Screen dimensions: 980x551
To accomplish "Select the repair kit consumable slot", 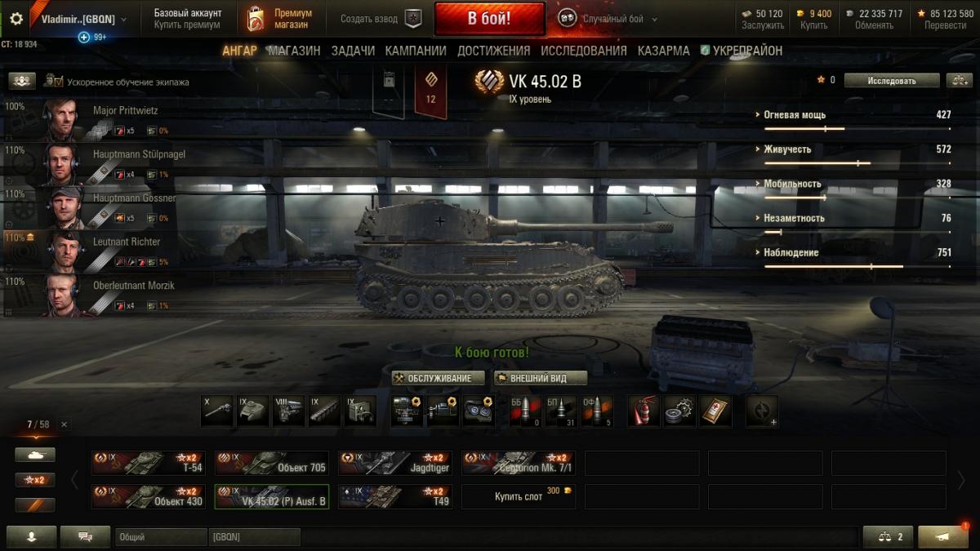I will point(679,411).
